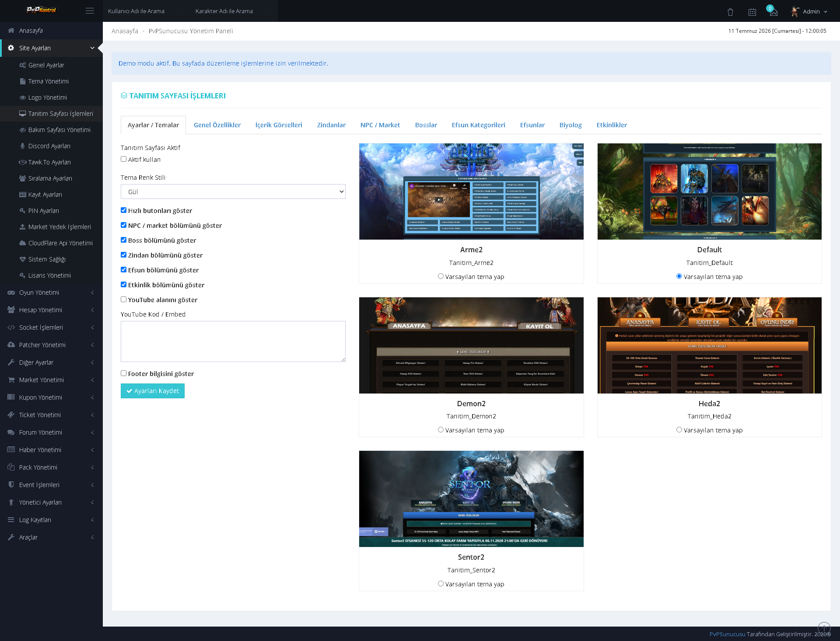
Task: Check YouTube alanını göster
Action: 123,300
